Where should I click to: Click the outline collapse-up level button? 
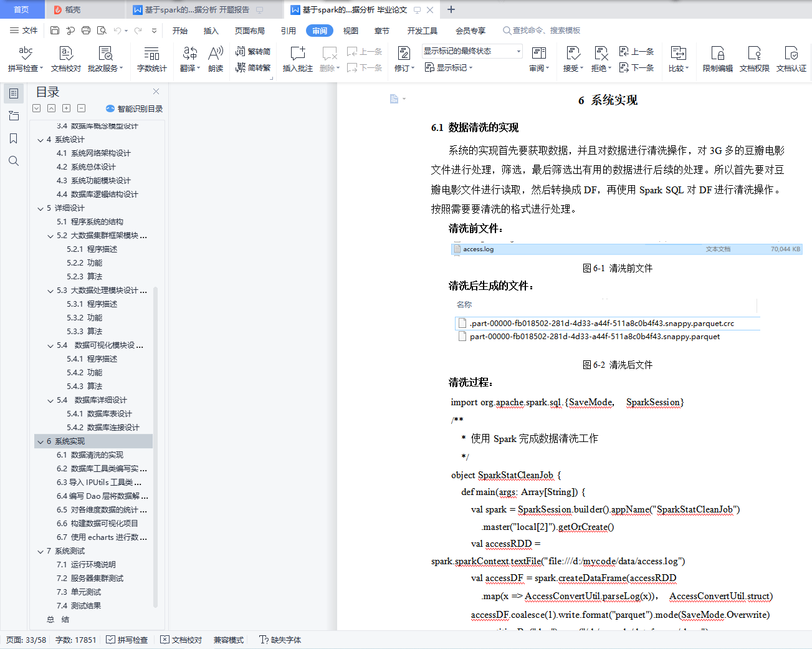52,108
